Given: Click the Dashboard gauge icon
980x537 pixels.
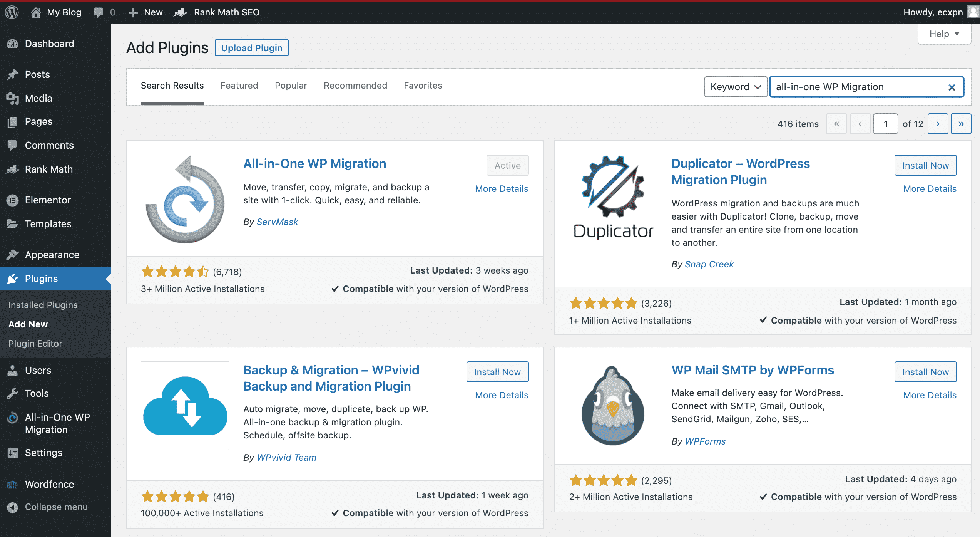Looking at the screenshot, I should [x=12, y=44].
